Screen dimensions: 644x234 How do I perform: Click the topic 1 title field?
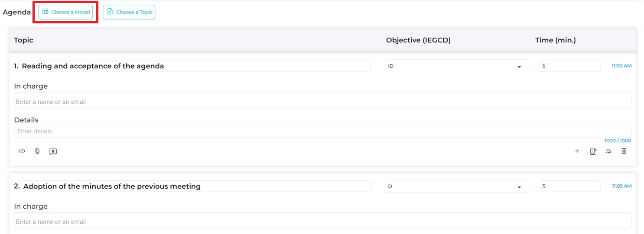point(195,66)
